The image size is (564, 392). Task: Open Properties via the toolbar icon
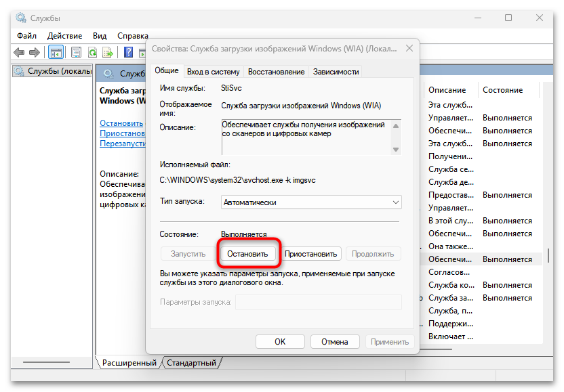point(76,52)
